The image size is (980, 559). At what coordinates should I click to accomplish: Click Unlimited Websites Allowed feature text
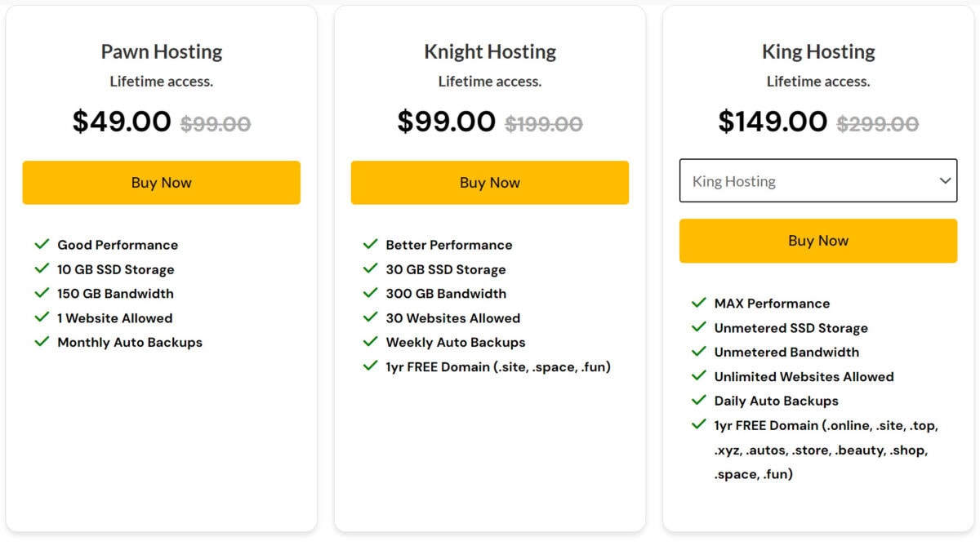point(804,377)
